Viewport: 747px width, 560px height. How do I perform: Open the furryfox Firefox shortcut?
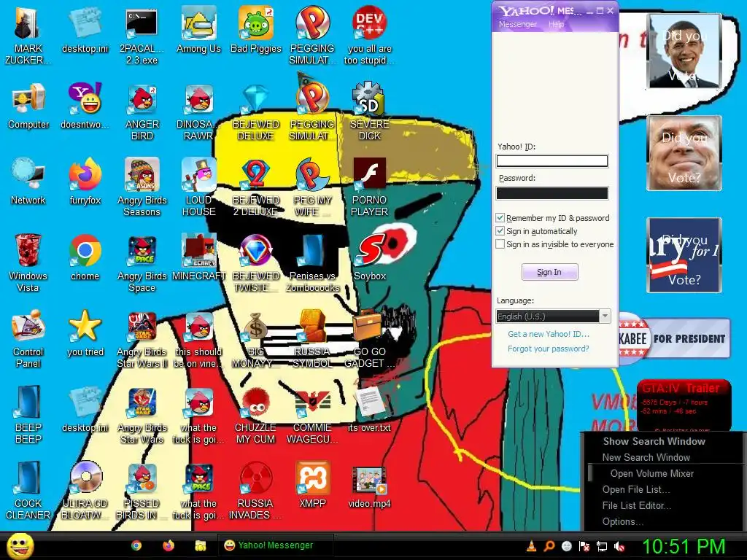[85, 182]
